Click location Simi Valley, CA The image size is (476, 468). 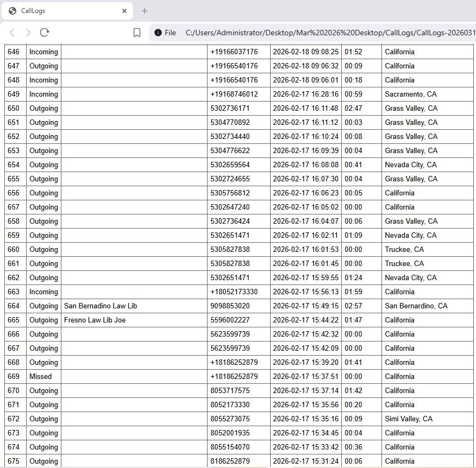point(409,419)
